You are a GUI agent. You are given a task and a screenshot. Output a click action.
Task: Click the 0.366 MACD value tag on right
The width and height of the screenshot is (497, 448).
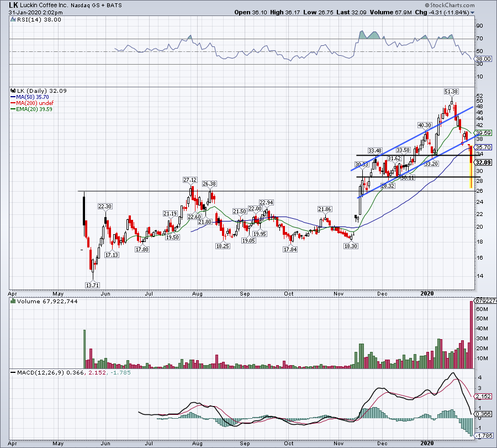[x=484, y=414]
